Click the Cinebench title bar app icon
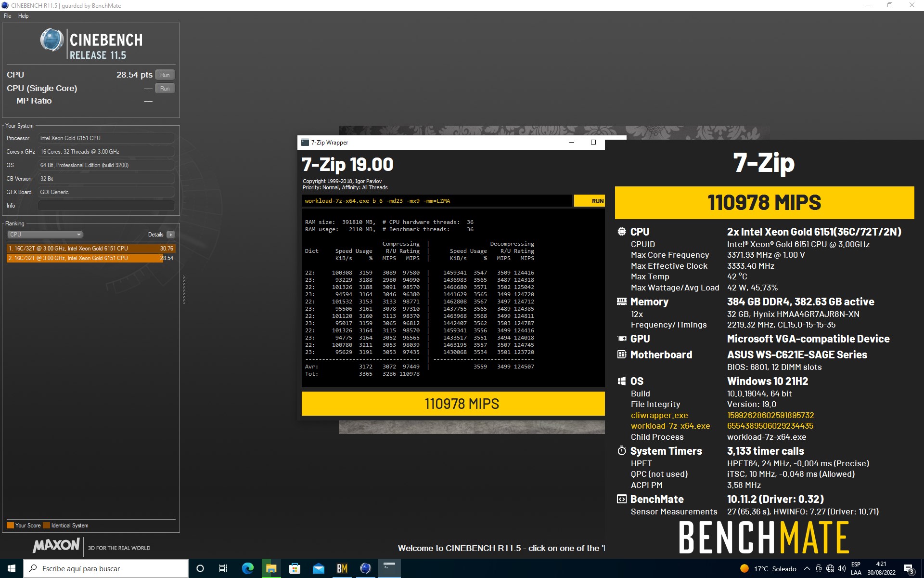The image size is (924, 578). pyautogui.click(x=5, y=5)
